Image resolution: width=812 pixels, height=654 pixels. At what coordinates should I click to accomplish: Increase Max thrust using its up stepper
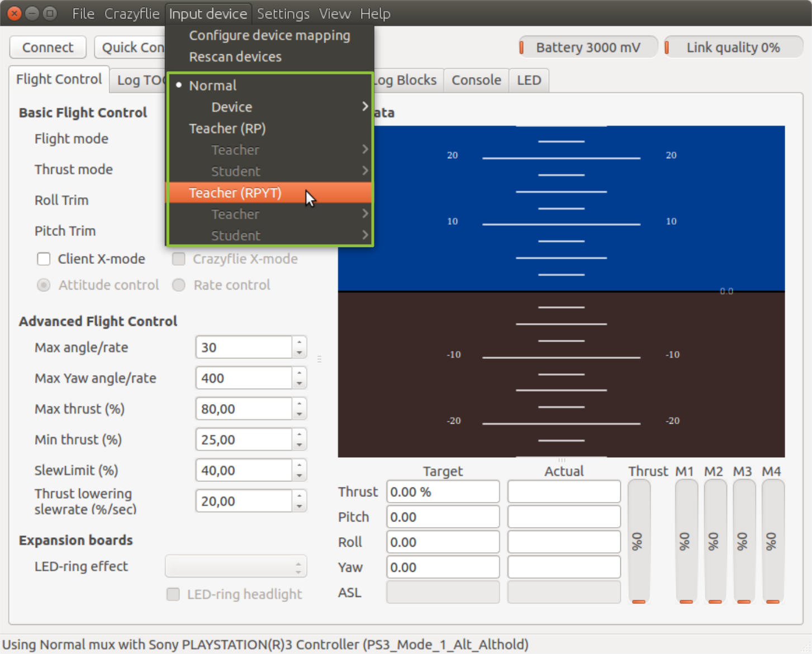pos(300,404)
